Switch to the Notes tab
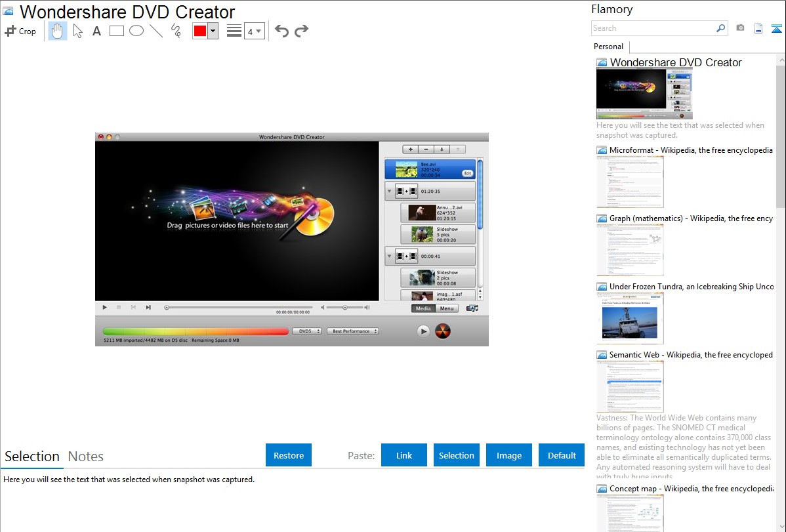The width and height of the screenshot is (786, 532). (86, 457)
